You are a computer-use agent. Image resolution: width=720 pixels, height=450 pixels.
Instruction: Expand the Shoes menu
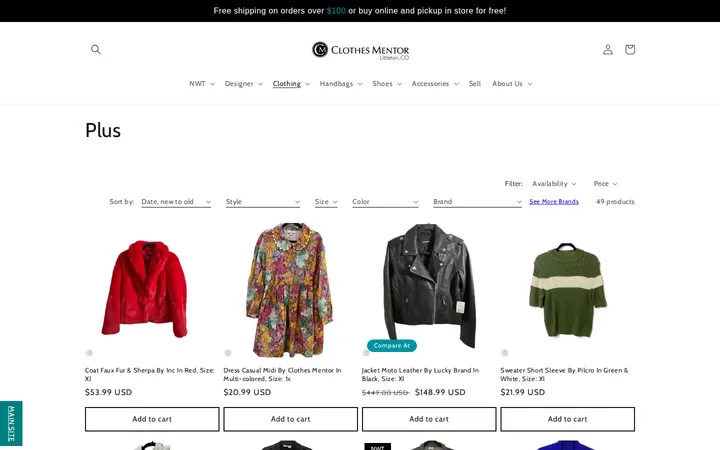pyautogui.click(x=387, y=84)
